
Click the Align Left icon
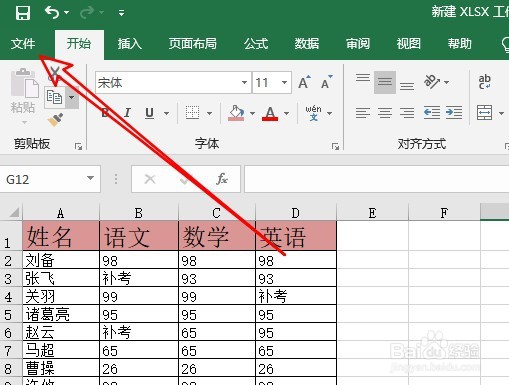coord(363,113)
